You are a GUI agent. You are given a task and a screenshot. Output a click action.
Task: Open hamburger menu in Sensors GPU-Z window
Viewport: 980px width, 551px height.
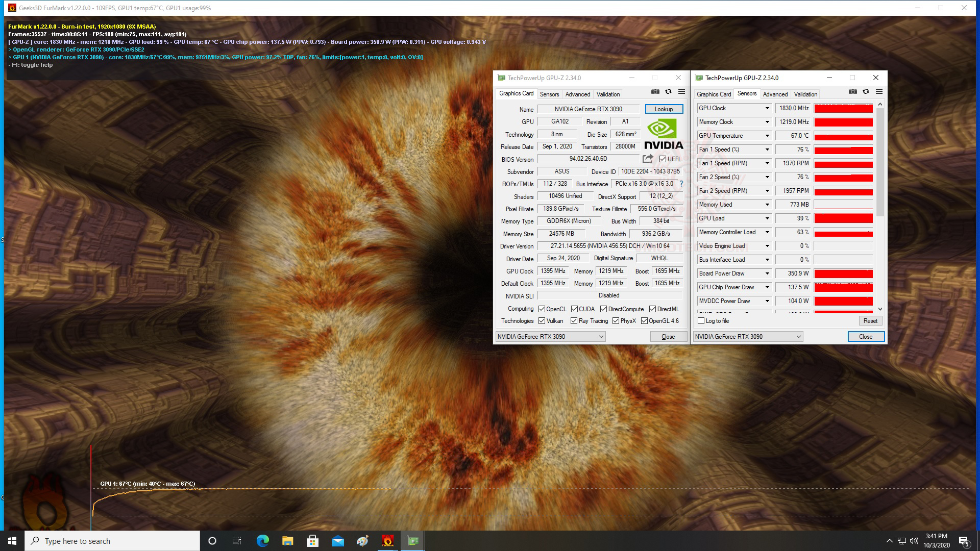pyautogui.click(x=879, y=91)
